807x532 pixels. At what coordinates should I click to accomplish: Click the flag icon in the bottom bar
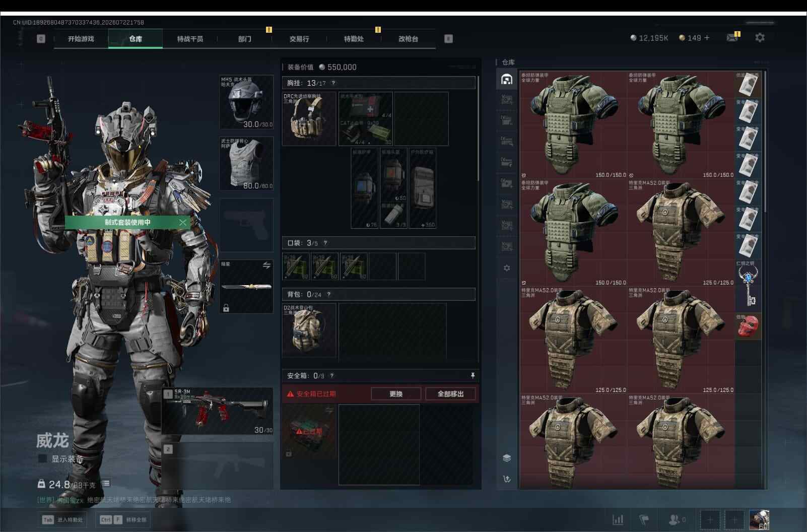[x=644, y=519]
